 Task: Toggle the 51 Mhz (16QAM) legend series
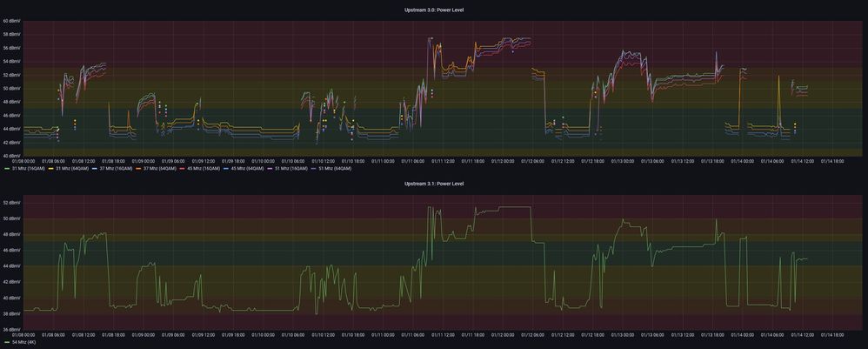[x=293, y=168]
